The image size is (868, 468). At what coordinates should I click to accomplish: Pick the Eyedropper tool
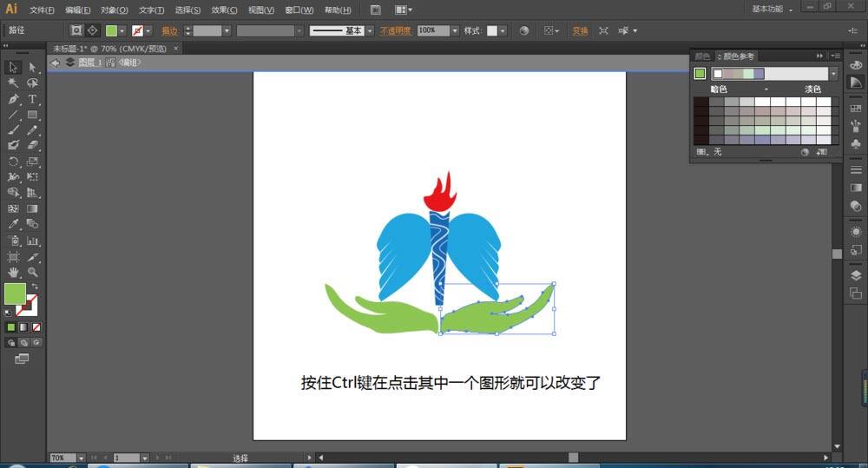coord(13,225)
